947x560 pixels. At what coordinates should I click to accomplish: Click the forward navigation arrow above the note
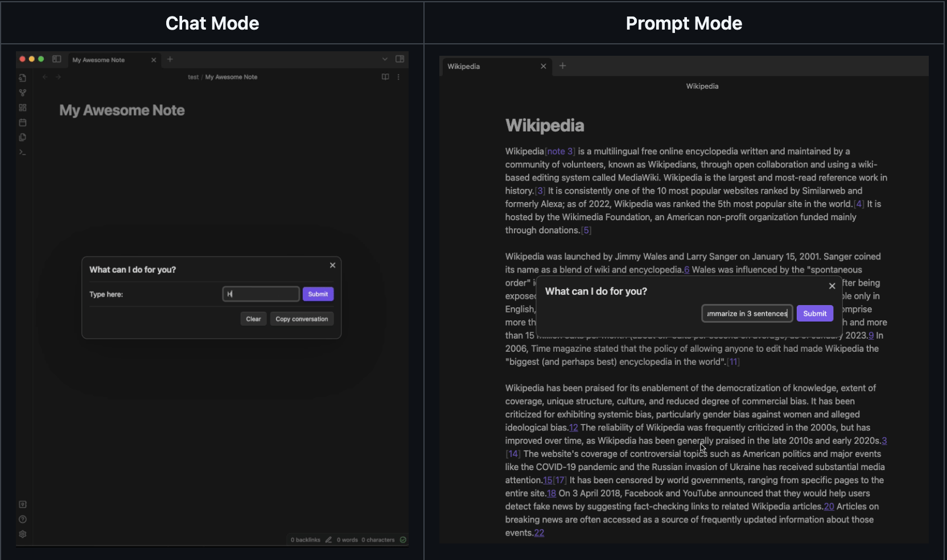tap(59, 77)
